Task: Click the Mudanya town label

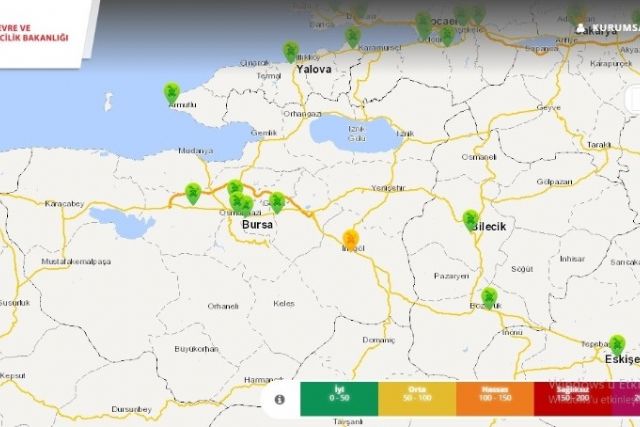Action: (196, 151)
